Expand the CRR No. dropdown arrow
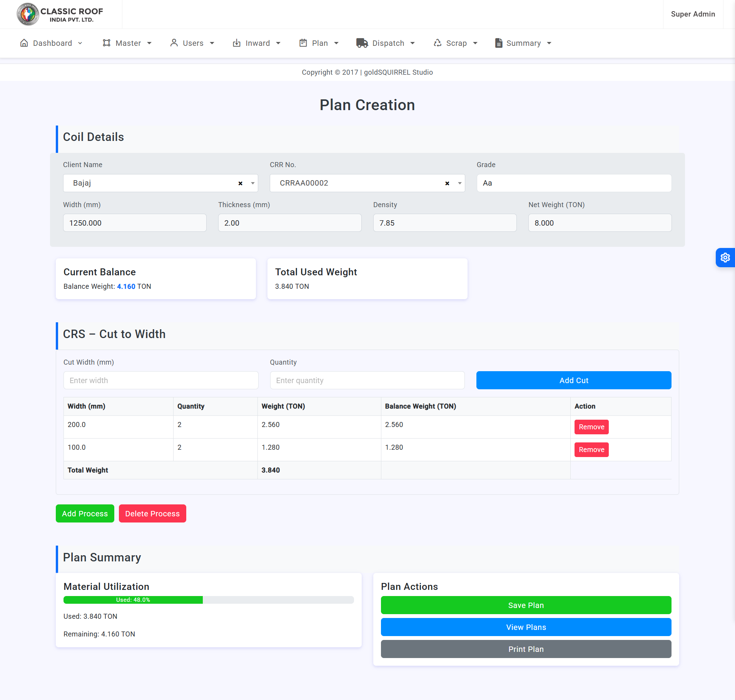Image resolution: width=735 pixels, height=700 pixels. pyautogui.click(x=459, y=183)
